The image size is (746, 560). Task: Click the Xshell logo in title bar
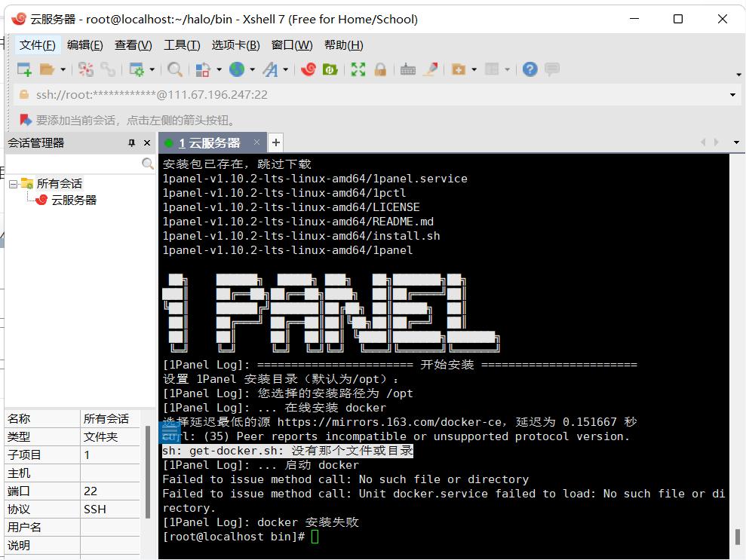(19, 19)
